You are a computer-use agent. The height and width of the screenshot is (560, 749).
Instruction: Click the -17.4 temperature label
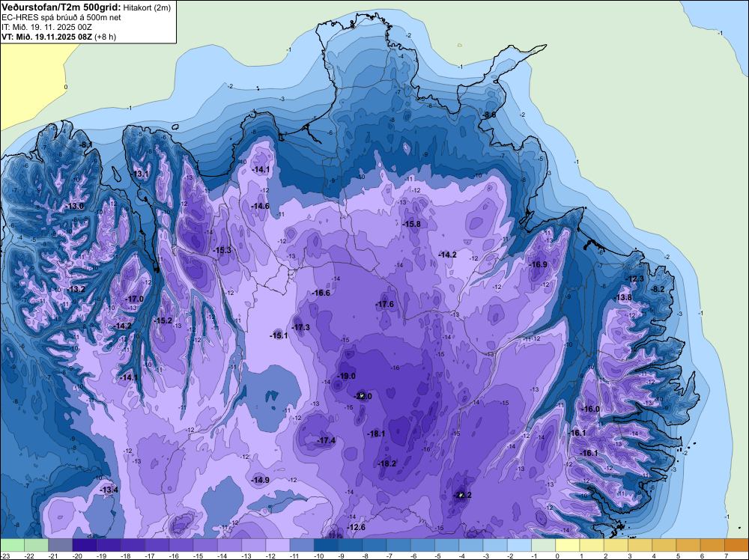pos(327,440)
